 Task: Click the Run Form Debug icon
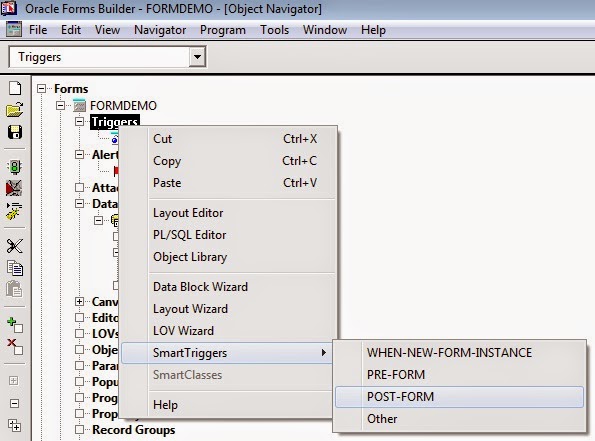pyautogui.click(x=14, y=188)
